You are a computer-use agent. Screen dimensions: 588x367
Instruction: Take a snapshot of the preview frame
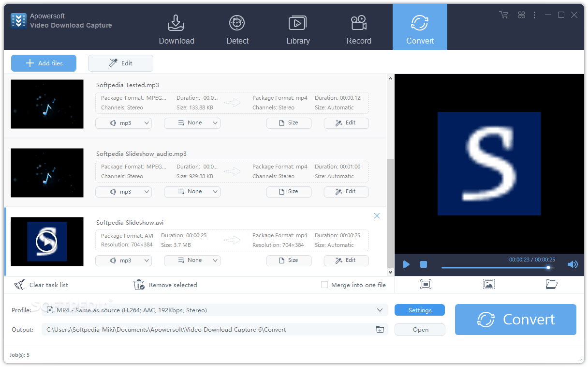click(489, 285)
